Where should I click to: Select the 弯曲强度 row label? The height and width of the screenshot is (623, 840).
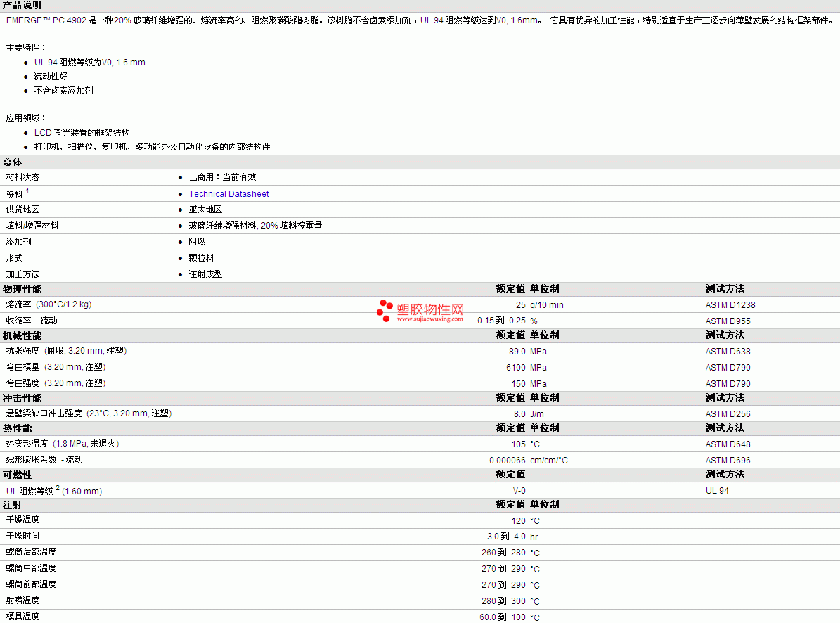point(56,383)
